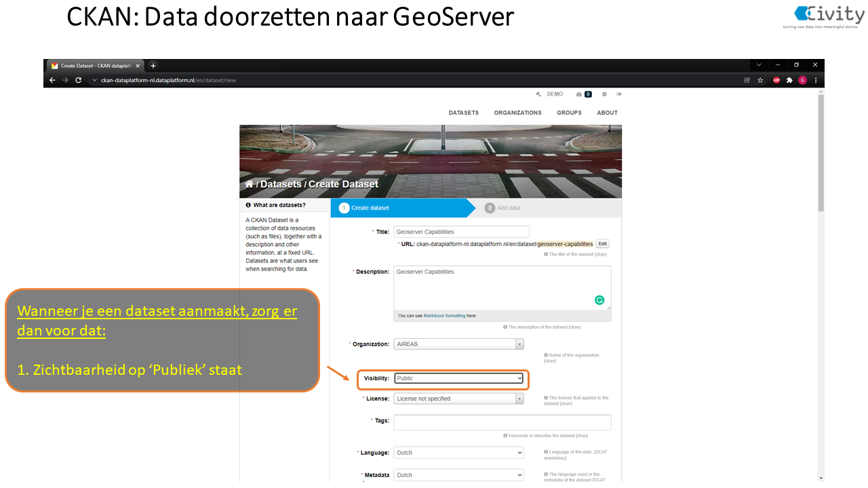The height and width of the screenshot is (488, 868).
Task: Go to the ORGANIZATIONS menu
Action: [517, 113]
